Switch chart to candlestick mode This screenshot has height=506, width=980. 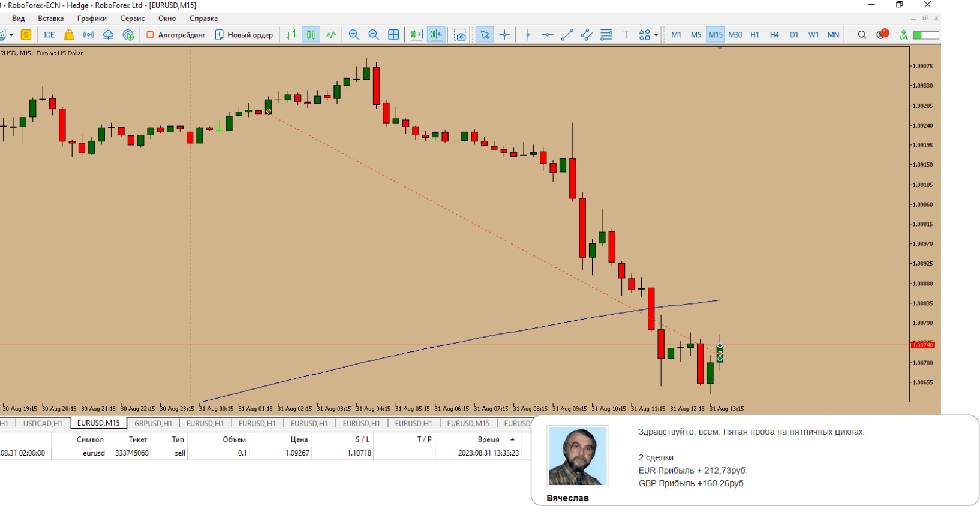pos(311,35)
